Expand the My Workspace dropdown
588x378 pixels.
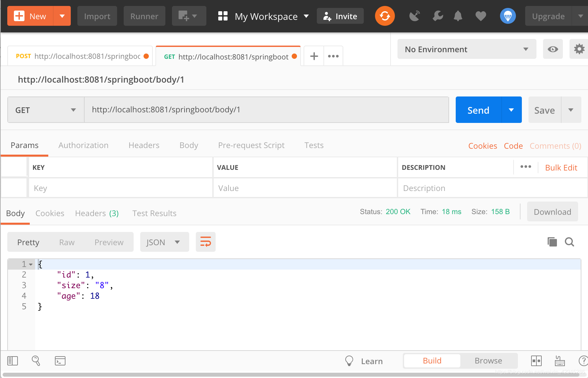306,16
